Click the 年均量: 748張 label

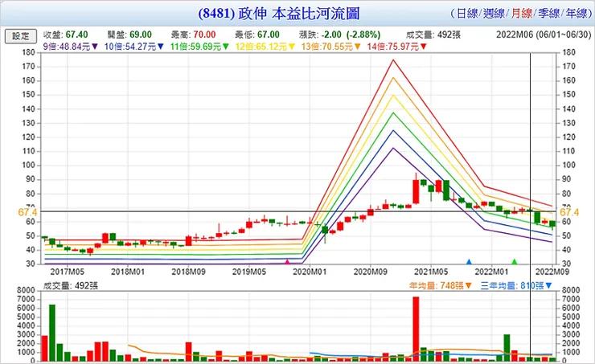(437, 285)
